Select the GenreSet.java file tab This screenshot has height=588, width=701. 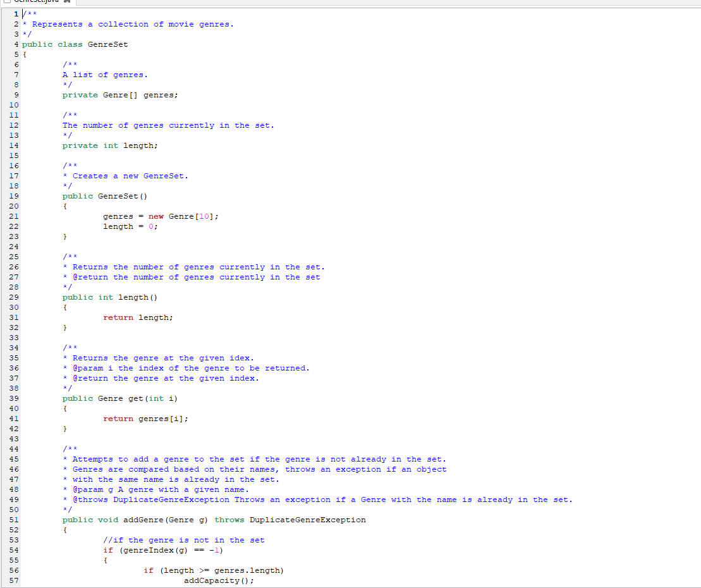tap(38, 2)
